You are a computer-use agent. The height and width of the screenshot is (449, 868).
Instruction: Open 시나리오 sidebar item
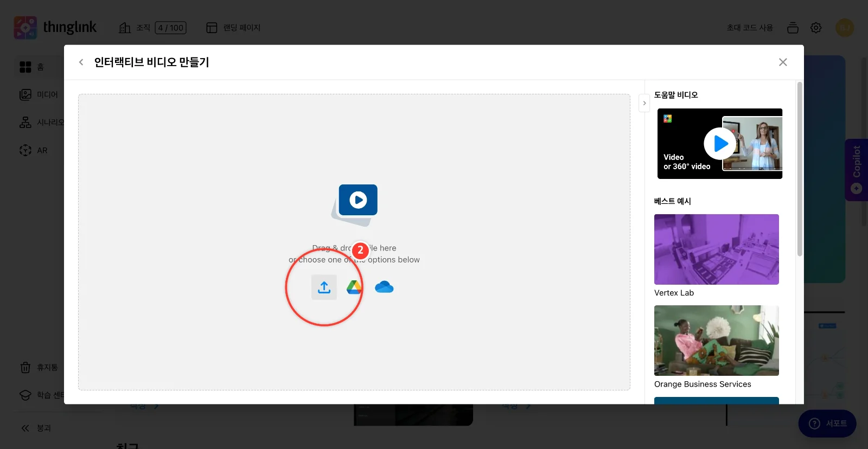click(42, 123)
